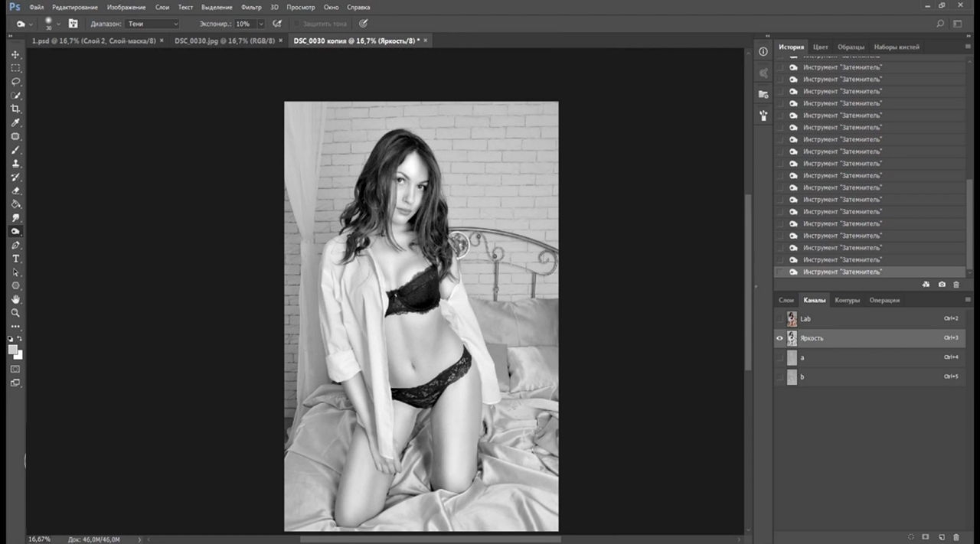Image resolution: width=980 pixels, height=544 pixels.
Task: Select the Quick Selection tool
Action: pyautogui.click(x=15, y=96)
